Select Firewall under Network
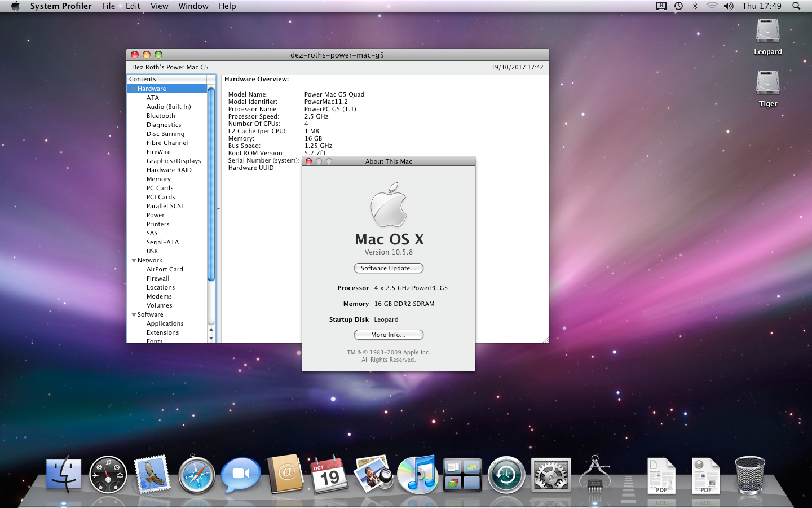 pyautogui.click(x=158, y=278)
